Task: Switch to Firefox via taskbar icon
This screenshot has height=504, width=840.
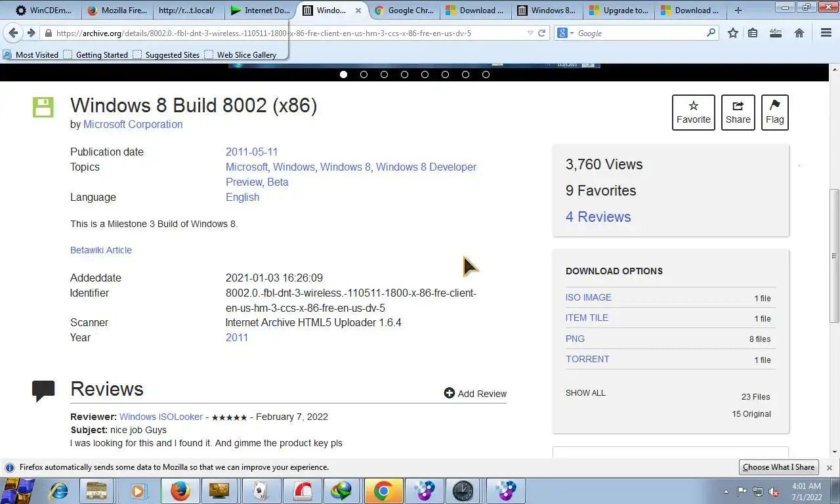Action: 180,491
